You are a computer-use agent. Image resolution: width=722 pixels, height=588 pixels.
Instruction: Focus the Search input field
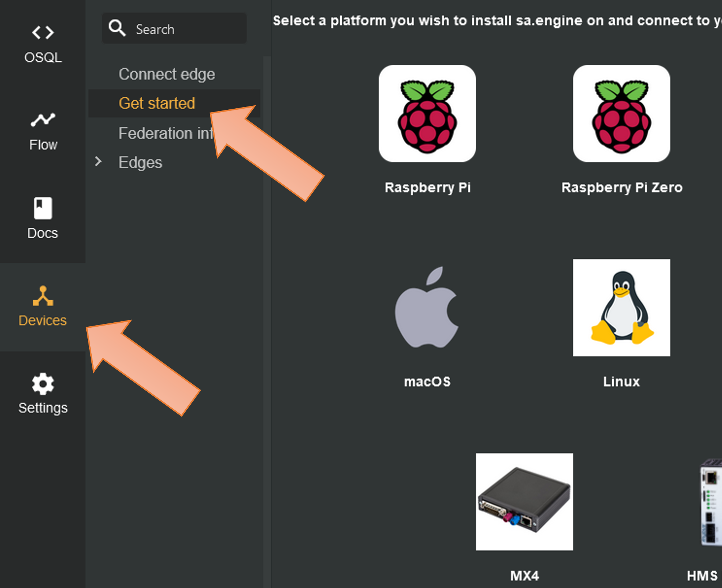click(174, 28)
